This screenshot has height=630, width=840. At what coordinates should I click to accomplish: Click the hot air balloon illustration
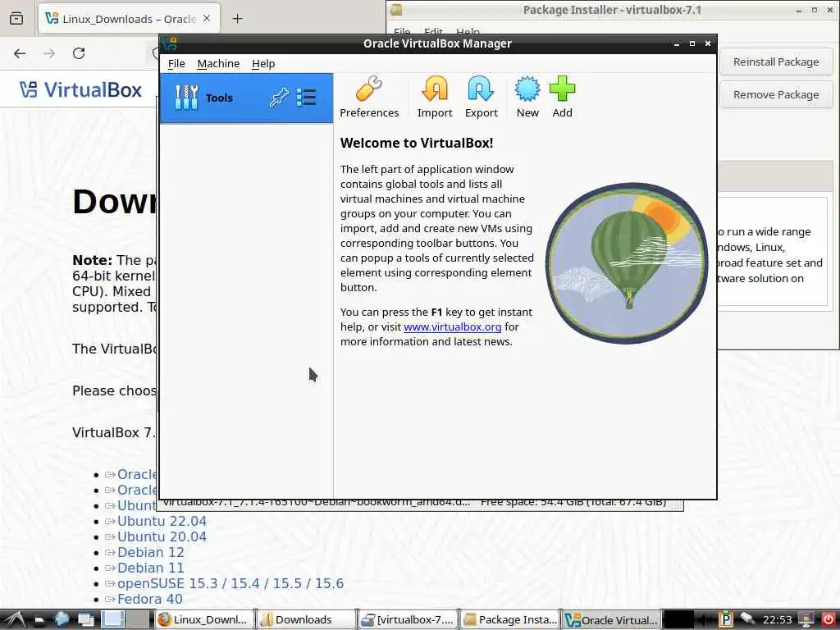click(626, 263)
